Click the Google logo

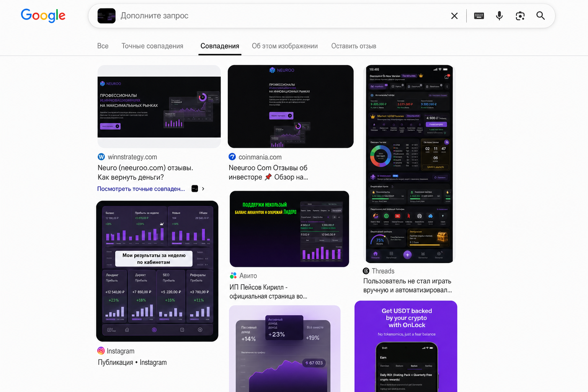click(43, 16)
